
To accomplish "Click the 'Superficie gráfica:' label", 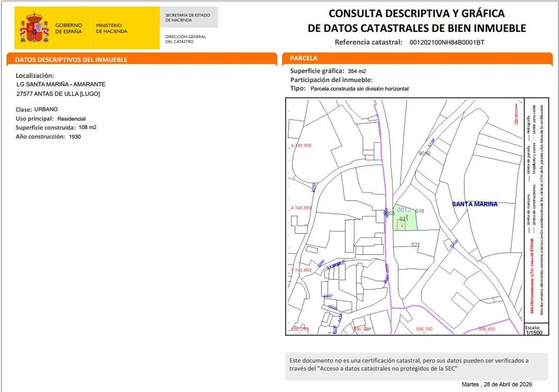I will click(317, 71).
